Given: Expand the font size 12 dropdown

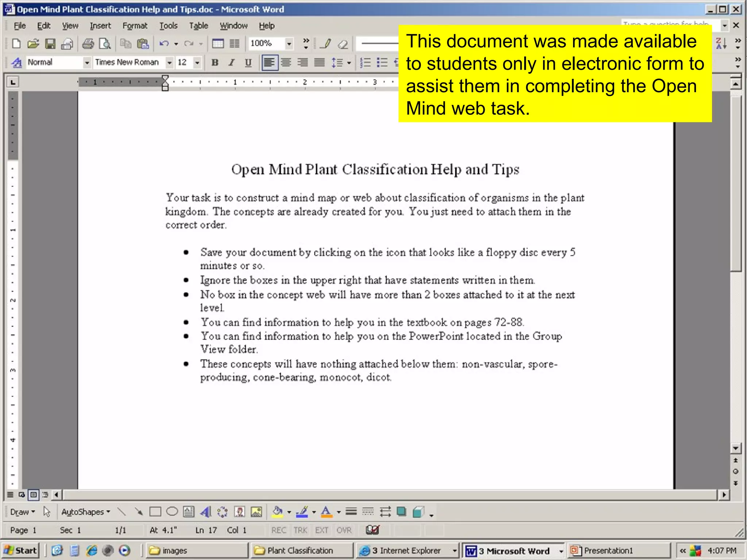Looking at the screenshot, I should [x=197, y=63].
